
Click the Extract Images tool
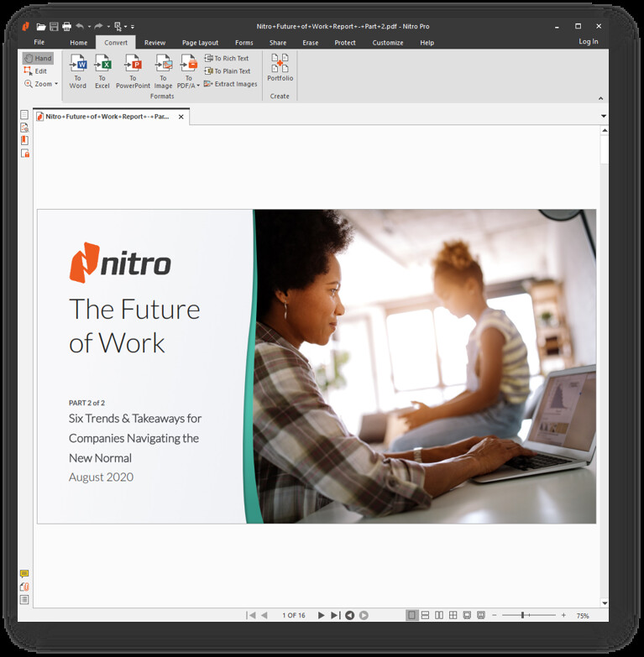(230, 84)
